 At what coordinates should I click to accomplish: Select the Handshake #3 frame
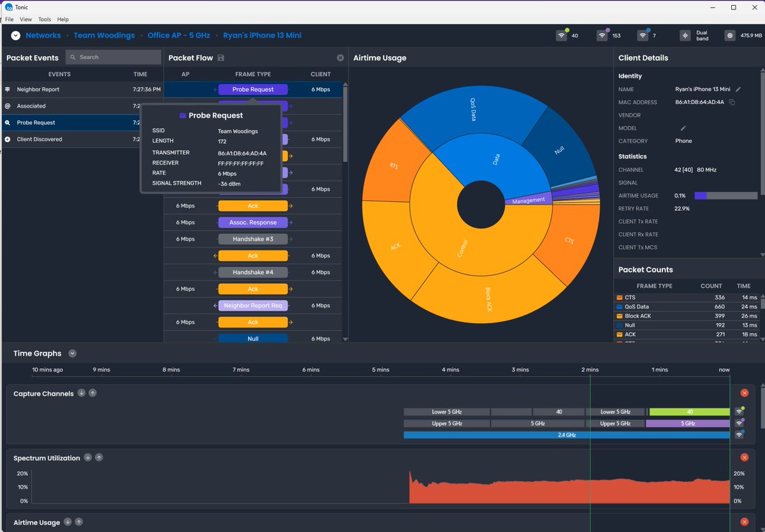[x=253, y=239]
